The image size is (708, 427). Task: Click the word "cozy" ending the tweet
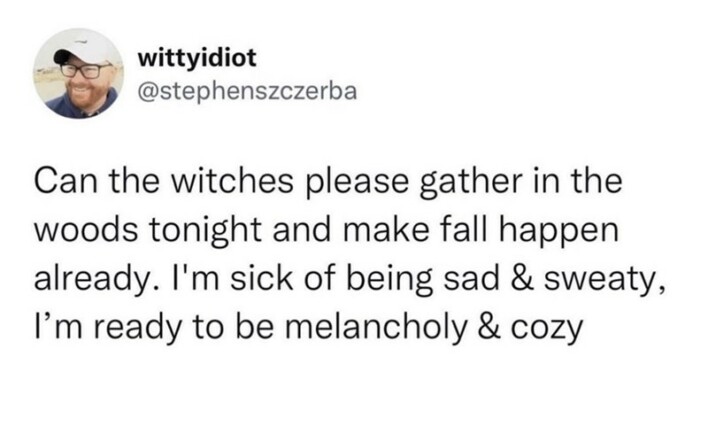[x=543, y=324]
